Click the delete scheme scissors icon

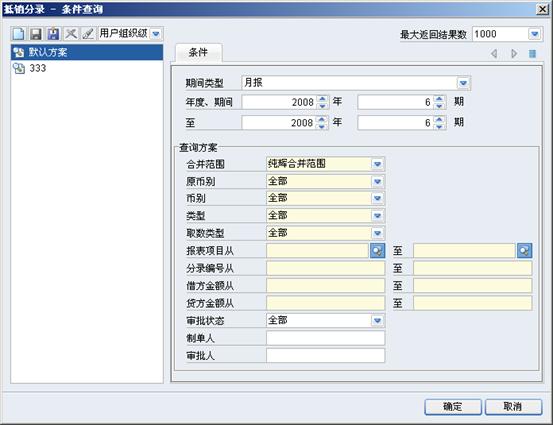pyautogui.click(x=71, y=34)
